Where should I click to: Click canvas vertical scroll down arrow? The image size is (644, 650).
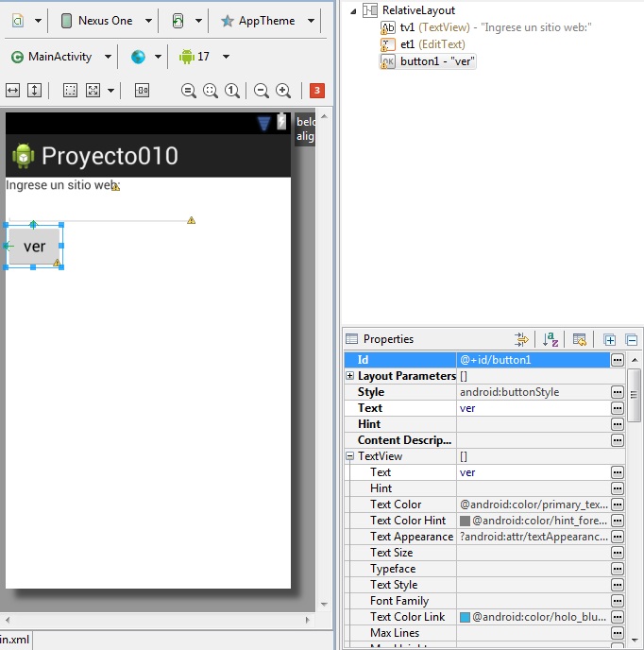pyautogui.click(x=324, y=605)
